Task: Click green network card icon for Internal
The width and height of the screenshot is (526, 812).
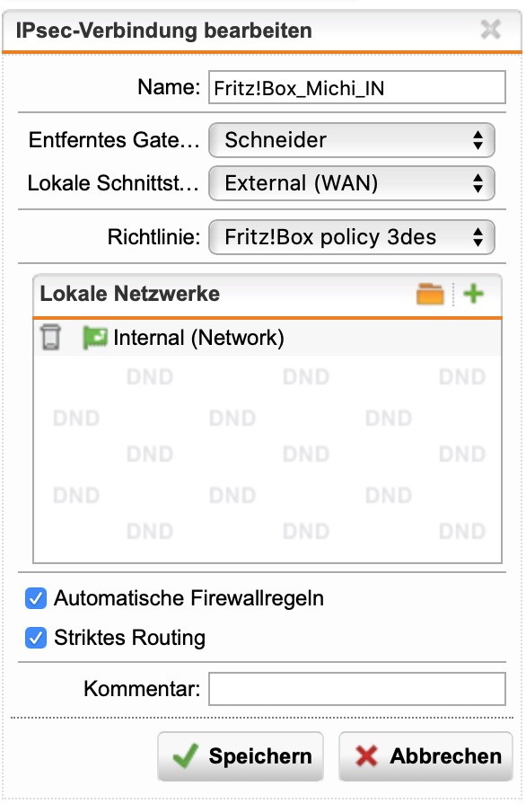Action: tap(95, 338)
